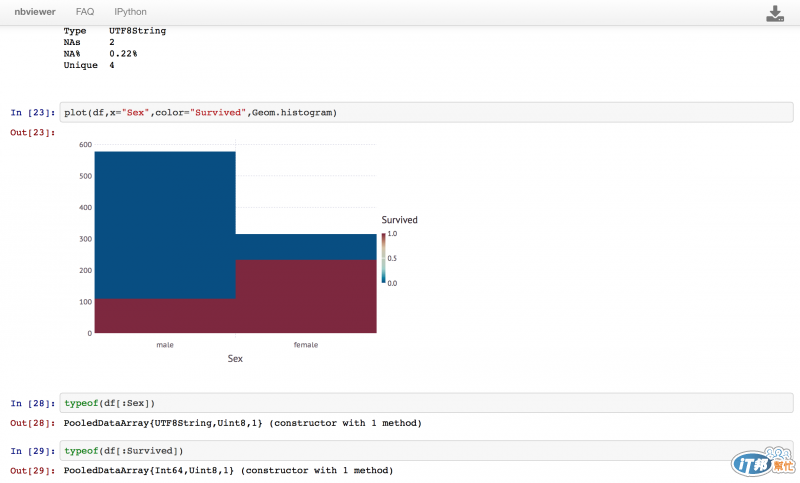Click the 'Sex' x-axis title
800x483 pixels.
[235, 359]
